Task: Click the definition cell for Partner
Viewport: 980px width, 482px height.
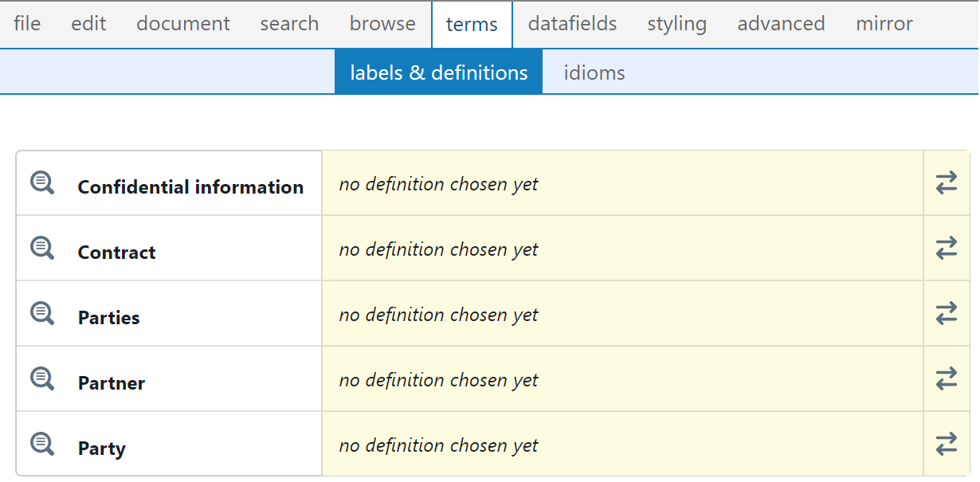Action: coord(622,379)
